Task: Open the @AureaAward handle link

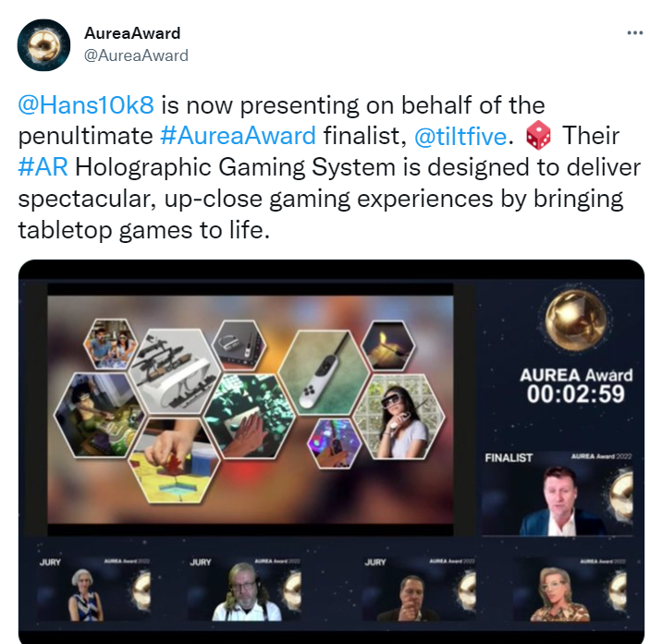Action: pos(136,55)
